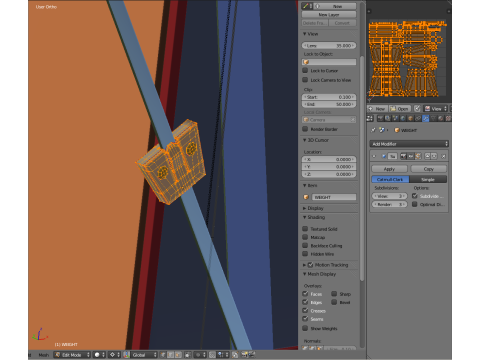
Task: Open the viewport shading sphere dropdown
Action: pyautogui.click(x=99, y=355)
